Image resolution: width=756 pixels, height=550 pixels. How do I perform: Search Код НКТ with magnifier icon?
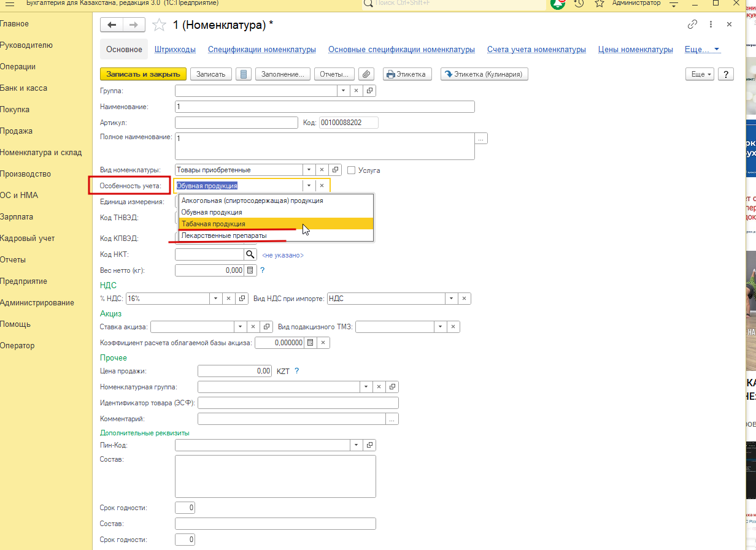250,254
